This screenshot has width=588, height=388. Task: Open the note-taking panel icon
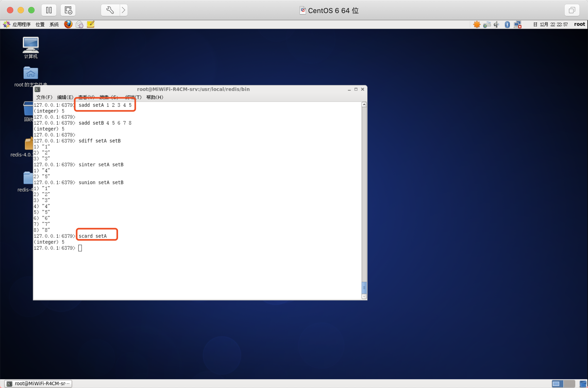91,24
